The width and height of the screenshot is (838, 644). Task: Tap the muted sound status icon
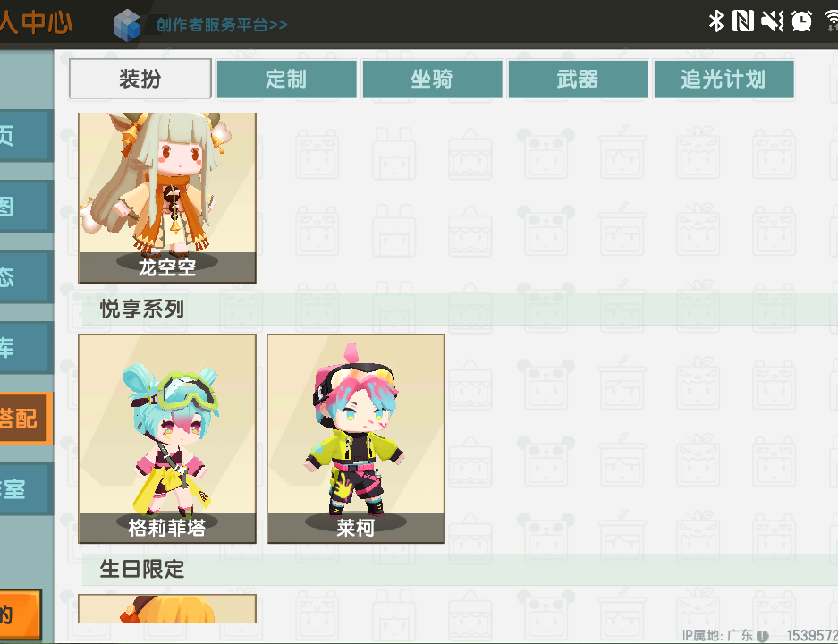772,21
